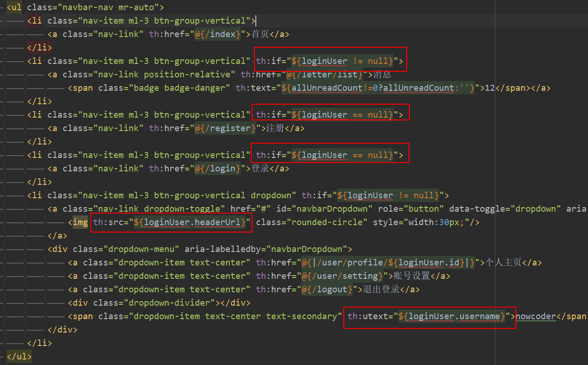This screenshot has width=588, height=365.
Task: Click the closing </ul> tag
Action: (19, 356)
